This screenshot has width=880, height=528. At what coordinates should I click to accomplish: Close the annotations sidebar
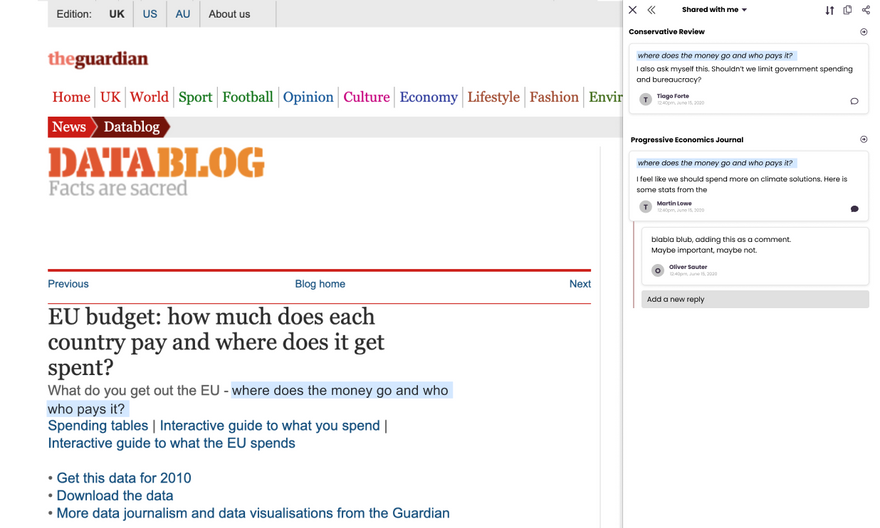point(633,10)
